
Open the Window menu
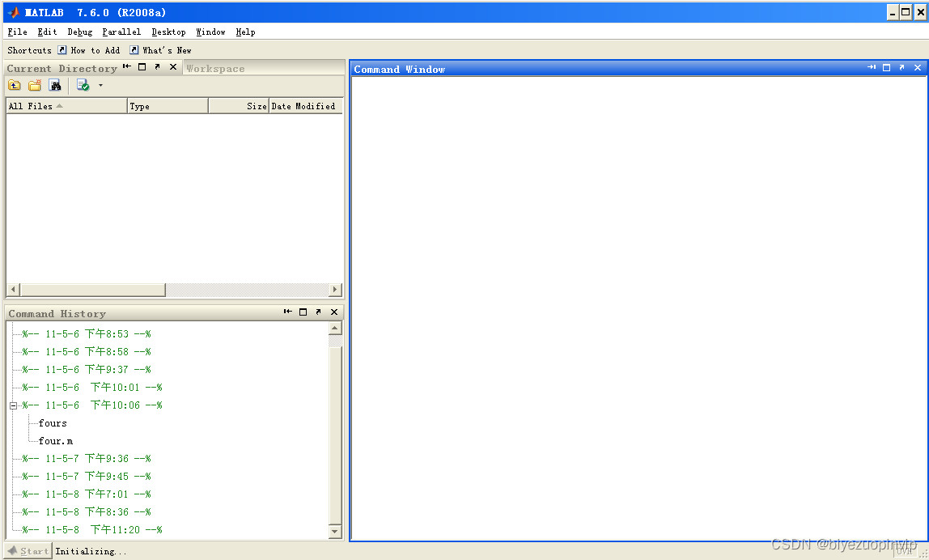coord(210,32)
